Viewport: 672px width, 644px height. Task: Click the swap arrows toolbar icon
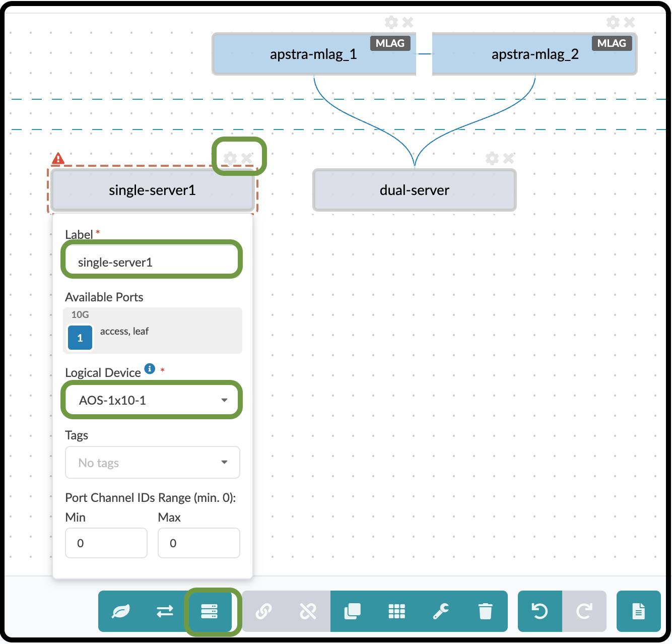pos(165,611)
